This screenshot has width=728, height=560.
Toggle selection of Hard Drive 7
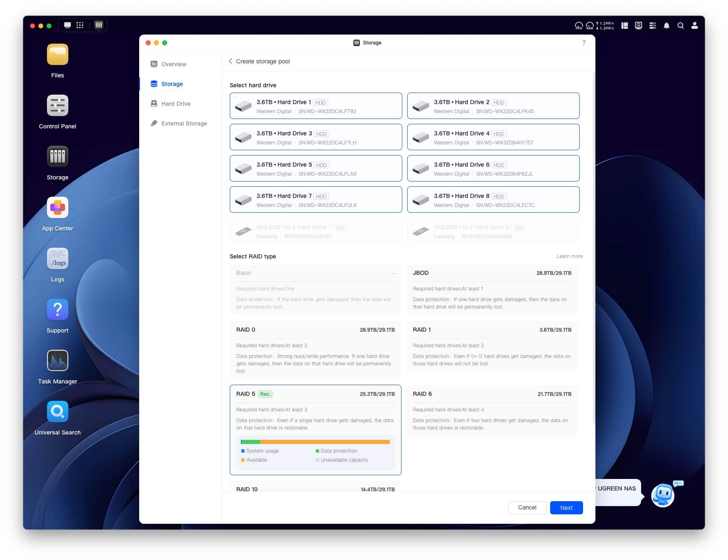click(x=316, y=200)
